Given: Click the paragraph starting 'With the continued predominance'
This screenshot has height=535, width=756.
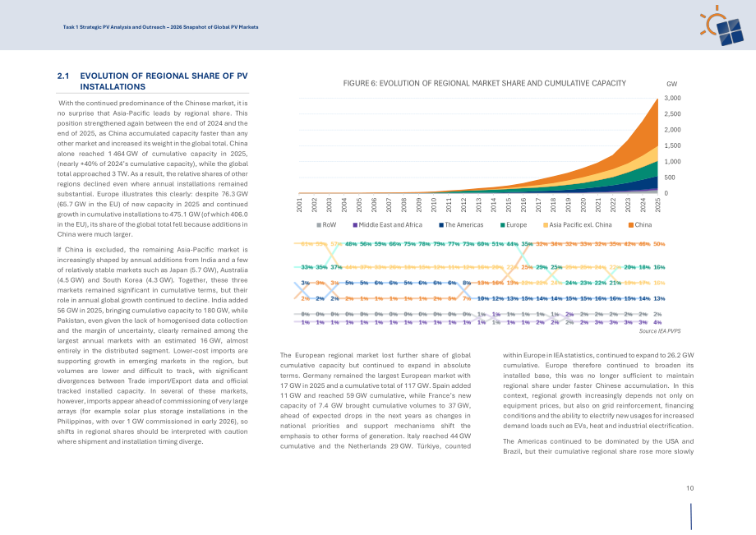Looking at the screenshot, I should pos(152,168).
